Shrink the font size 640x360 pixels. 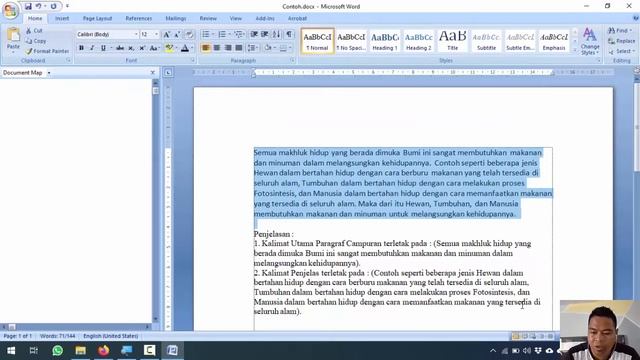pyautogui.click(x=177, y=35)
